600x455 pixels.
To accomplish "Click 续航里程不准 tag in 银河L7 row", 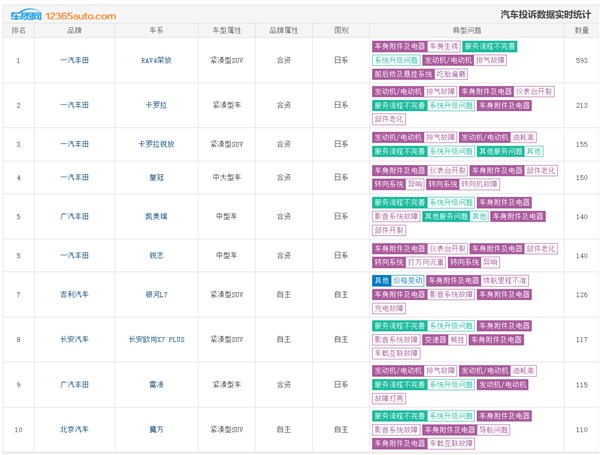I will click(504, 281).
